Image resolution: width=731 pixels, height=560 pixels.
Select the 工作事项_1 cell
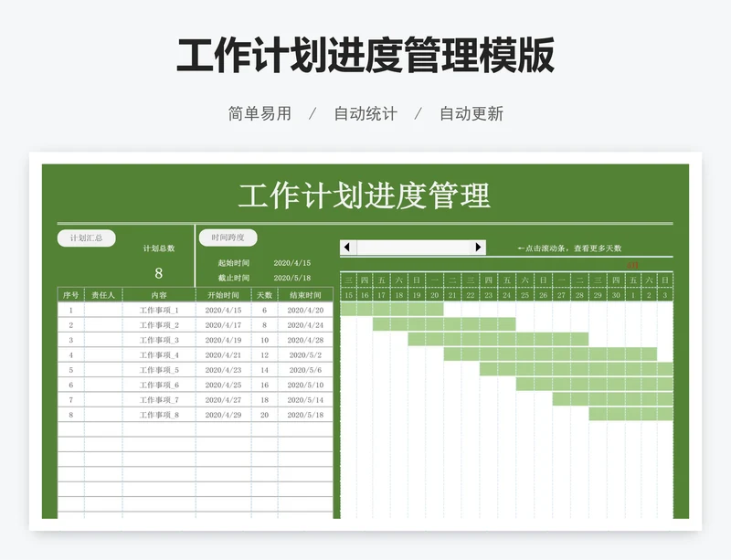click(x=158, y=310)
